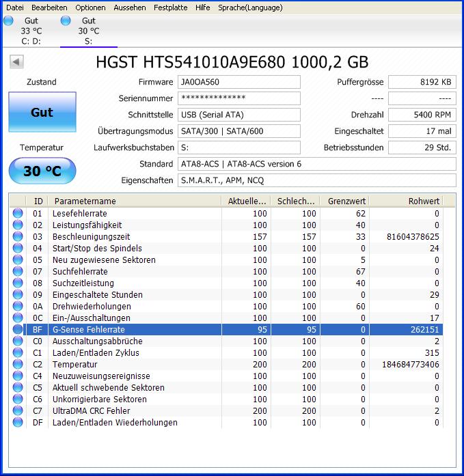The height and width of the screenshot is (476, 464).
Task: Click status orb of G-Sense Fehlerrate row
Action: [18, 329]
